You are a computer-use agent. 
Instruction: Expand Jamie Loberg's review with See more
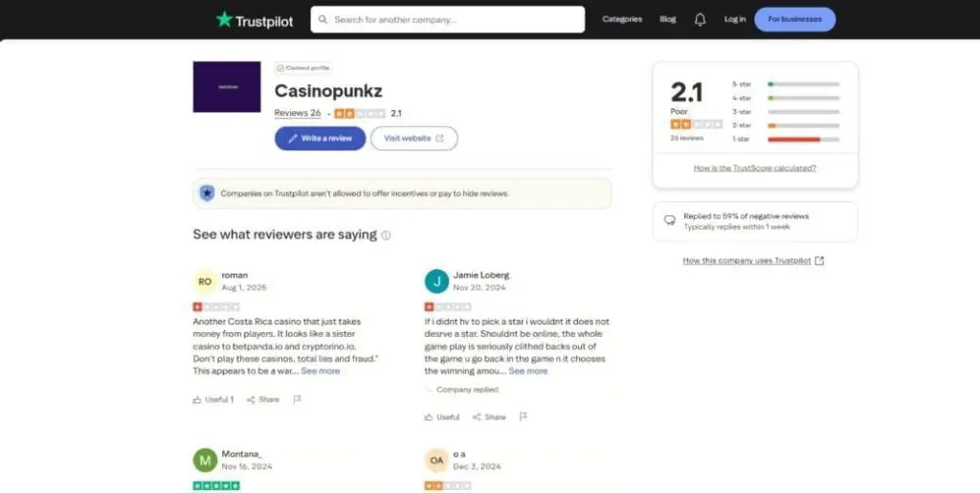[x=528, y=370]
